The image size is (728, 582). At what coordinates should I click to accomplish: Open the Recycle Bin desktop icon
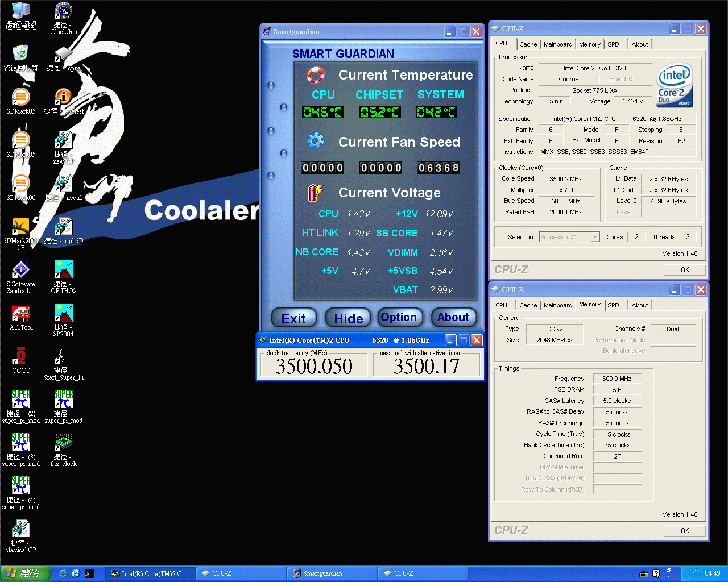[x=21, y=59]
